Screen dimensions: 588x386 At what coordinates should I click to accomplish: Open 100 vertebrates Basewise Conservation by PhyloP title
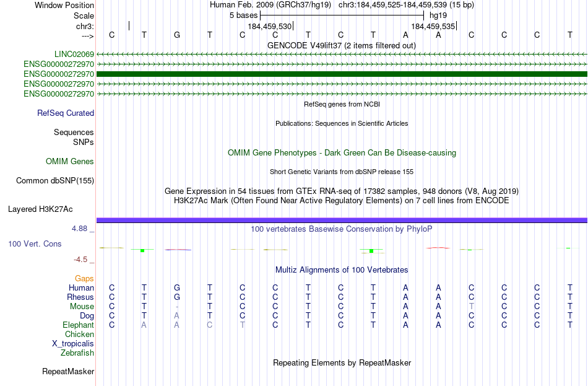342,229
